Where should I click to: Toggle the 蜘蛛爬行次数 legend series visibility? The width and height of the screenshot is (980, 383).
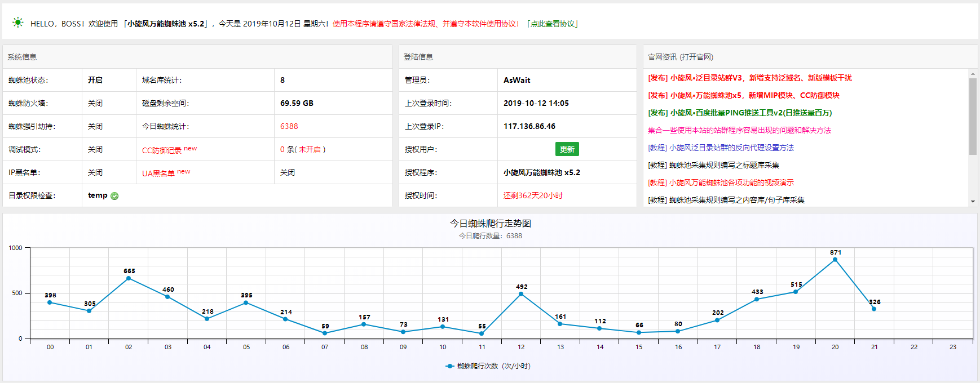point(493,366)
